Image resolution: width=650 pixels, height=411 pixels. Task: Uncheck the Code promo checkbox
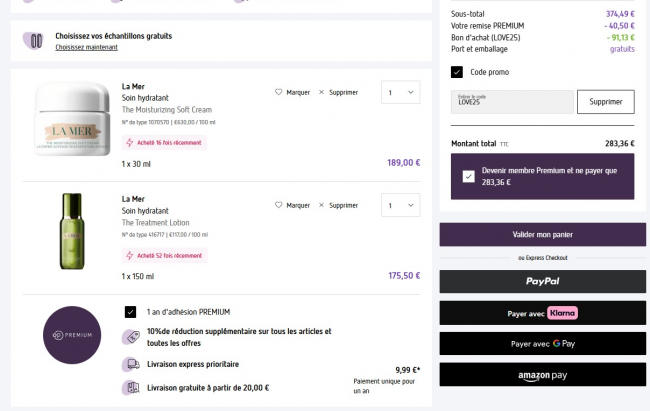click(457, 72)
